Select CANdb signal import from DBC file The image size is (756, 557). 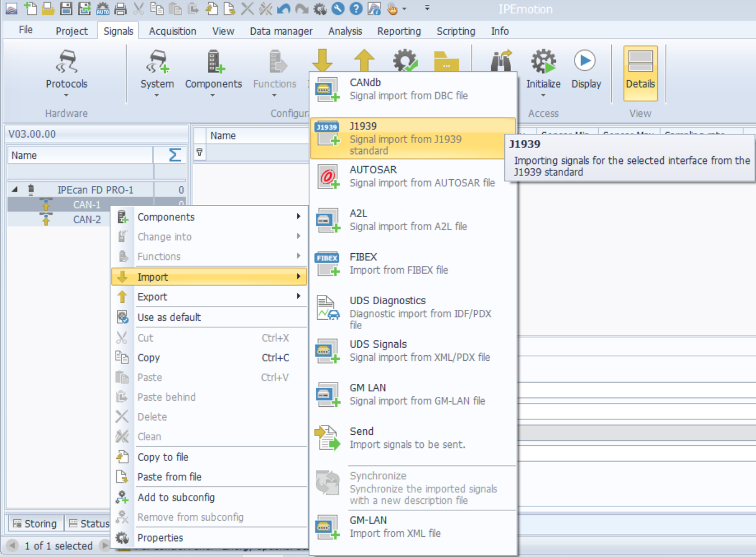pyautogui.click(x=413, y=89)
